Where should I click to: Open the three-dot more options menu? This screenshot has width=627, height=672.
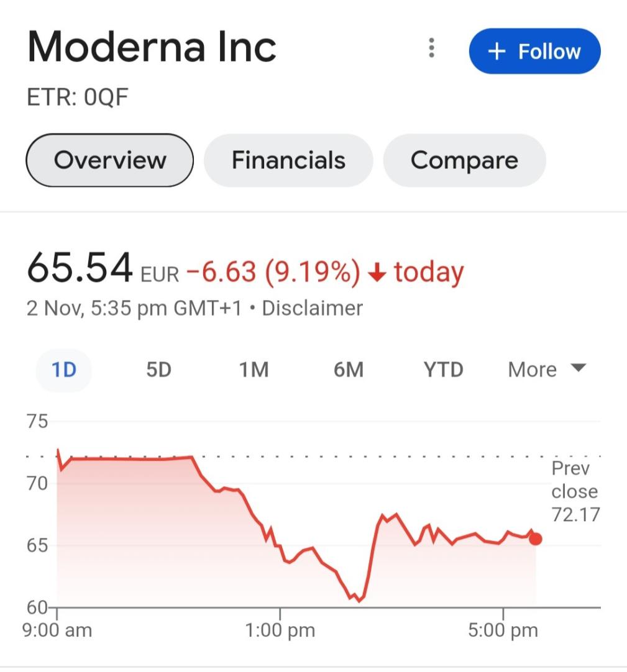point(431,49)
